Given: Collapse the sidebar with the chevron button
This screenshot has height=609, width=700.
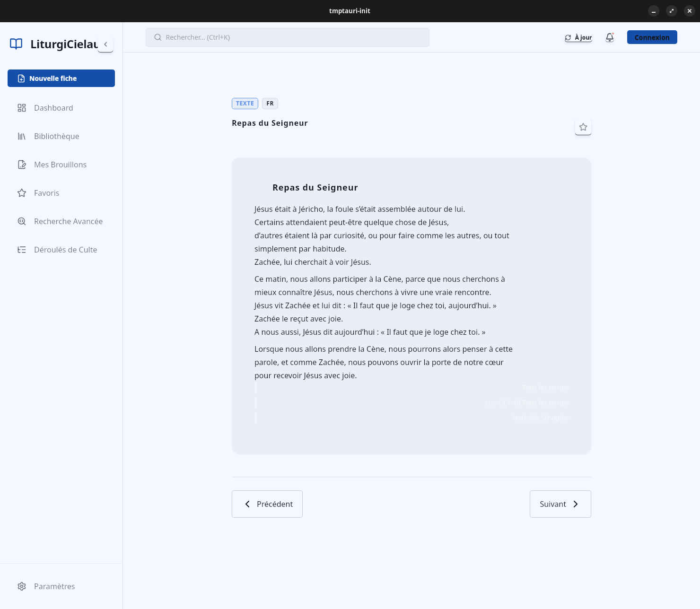Looking at the screenshot, I should click(x=105, y=44).
